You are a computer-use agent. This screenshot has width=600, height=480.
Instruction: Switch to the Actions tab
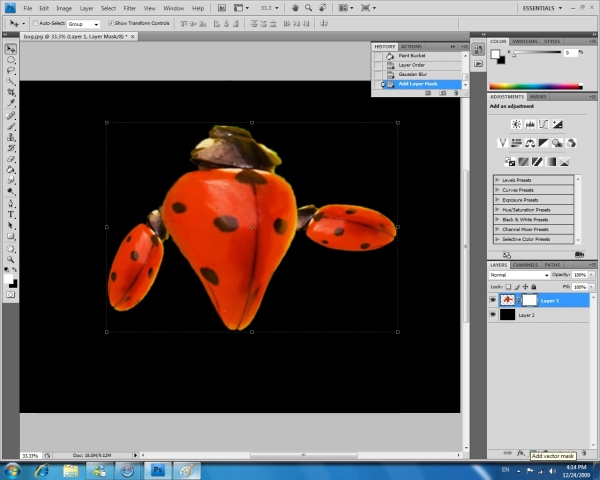(x=411, y=46)
